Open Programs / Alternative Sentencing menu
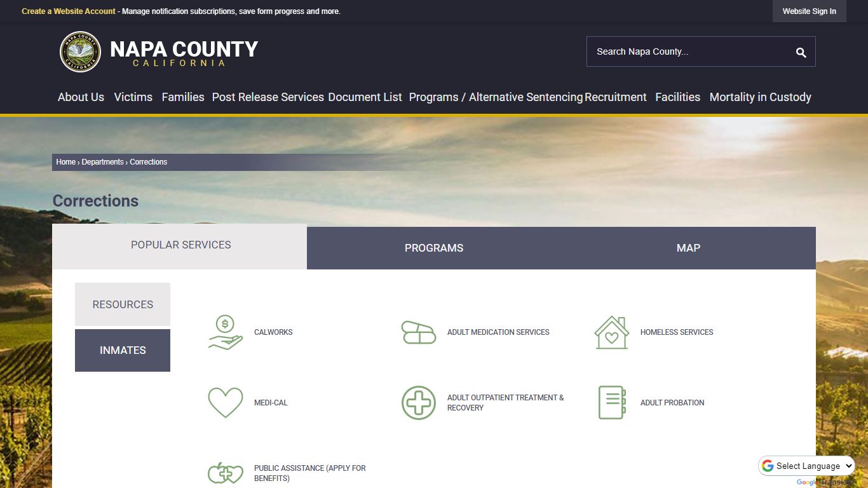 coord(496,97)
